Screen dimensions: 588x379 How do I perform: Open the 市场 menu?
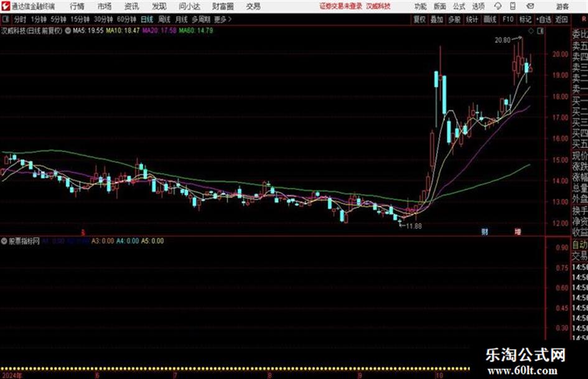click(105, 6)
